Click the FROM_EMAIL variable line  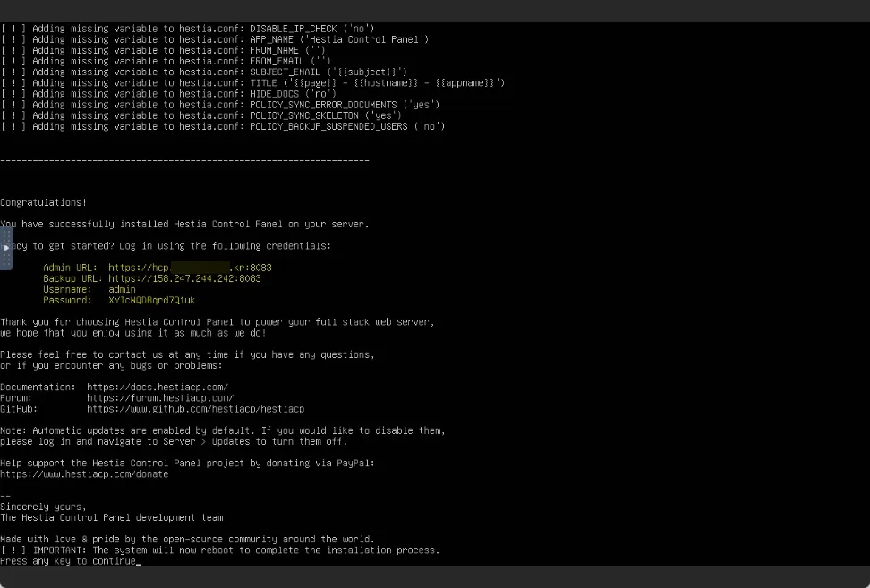166,61
